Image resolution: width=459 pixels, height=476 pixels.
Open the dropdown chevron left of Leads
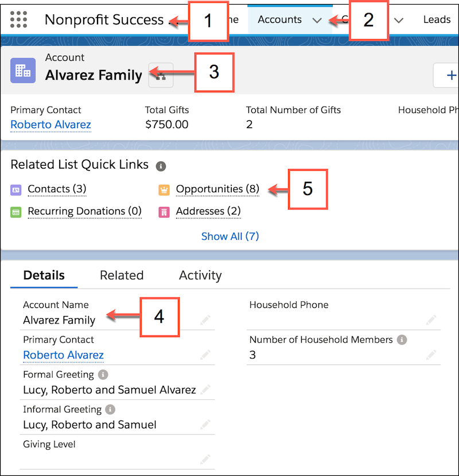pos(399,19)
